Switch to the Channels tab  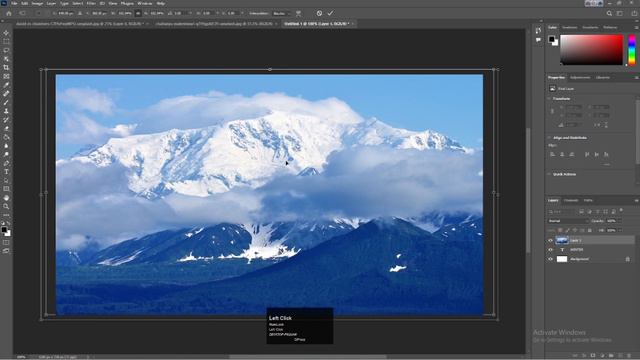point(571,200)
